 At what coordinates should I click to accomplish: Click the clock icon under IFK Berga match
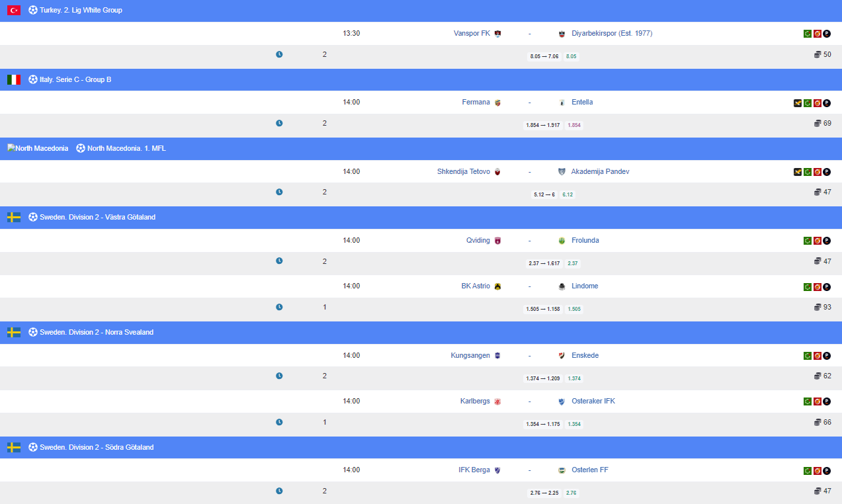279,491
